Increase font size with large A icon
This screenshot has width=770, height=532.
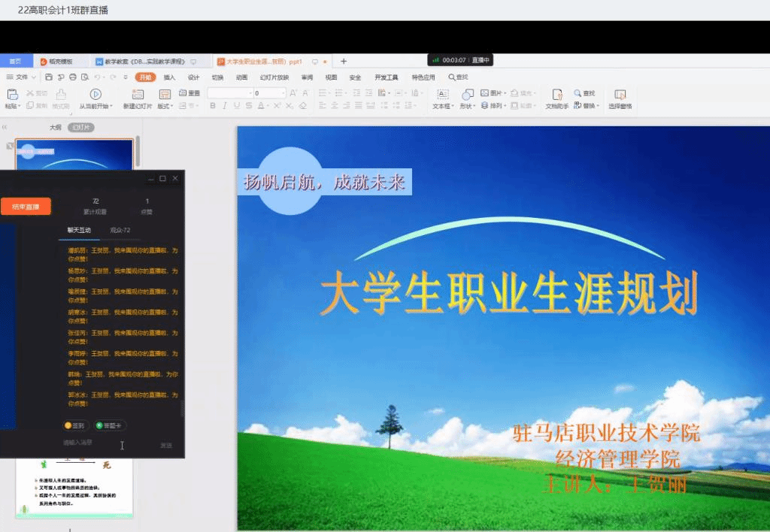tap(293, 92)
